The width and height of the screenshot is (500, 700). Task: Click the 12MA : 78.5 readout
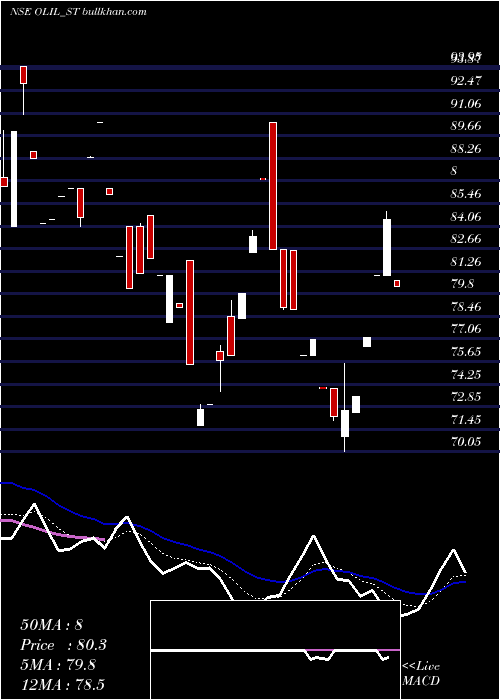tap(62, 685)
